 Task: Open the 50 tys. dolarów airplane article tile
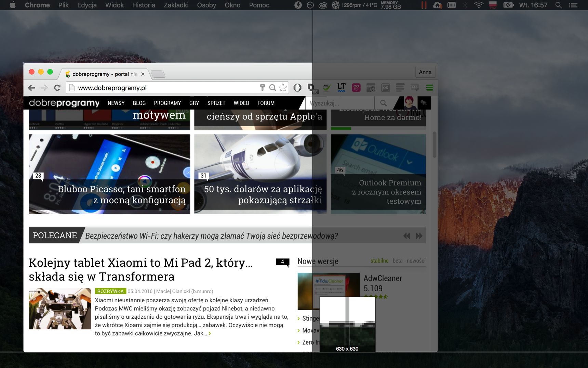pyautogui.click(x=260, y=174)
